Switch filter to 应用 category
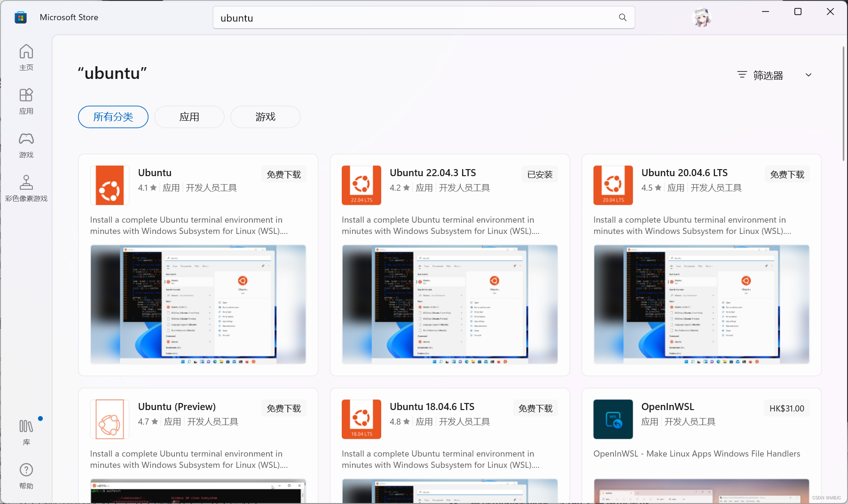Viewport: 848px width, 504px height. click(189, 117)
